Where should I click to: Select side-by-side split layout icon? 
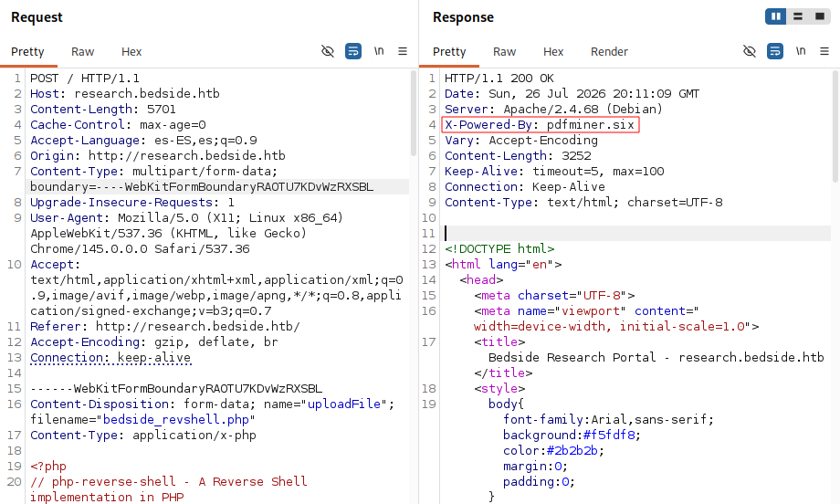tap(776, 16)
